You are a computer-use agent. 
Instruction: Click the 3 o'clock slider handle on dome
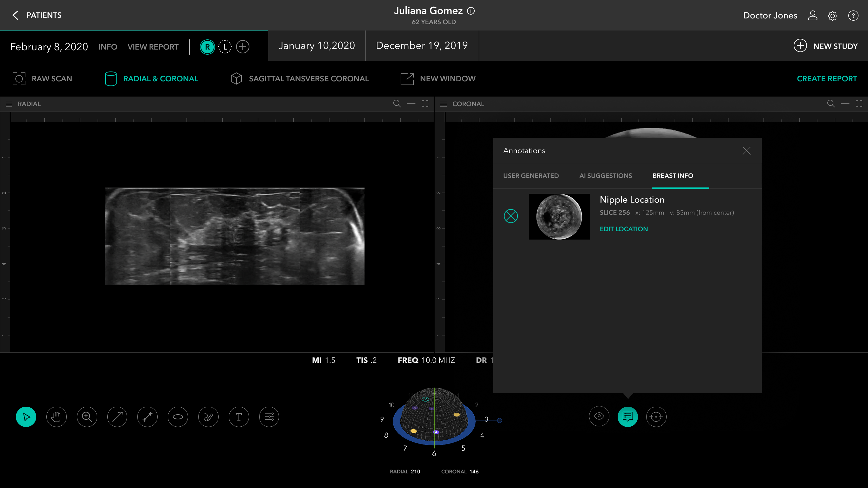pyautogui.click(x=499, y=420)
